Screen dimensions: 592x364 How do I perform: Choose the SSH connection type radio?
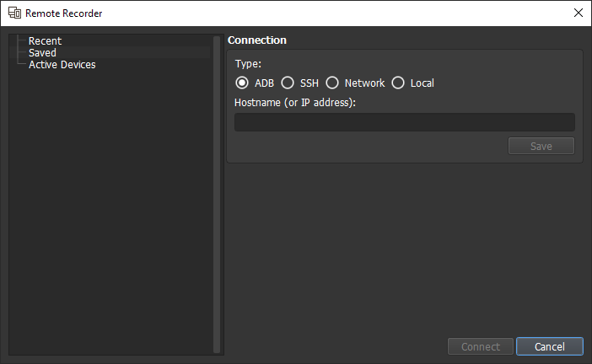pos(288,83)
